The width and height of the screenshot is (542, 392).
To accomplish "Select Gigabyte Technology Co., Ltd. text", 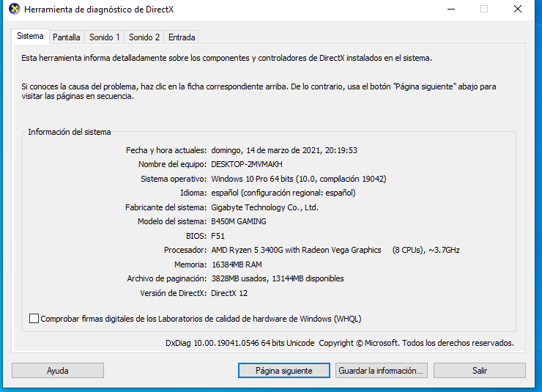I will [265, 207].
